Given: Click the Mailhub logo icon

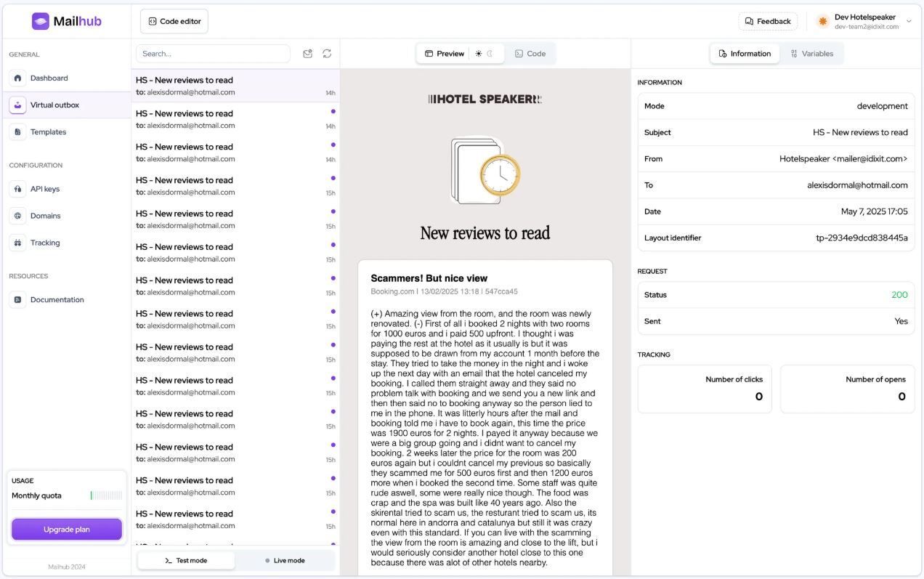Looking at the screenshot, I should (x=41, y=21).
